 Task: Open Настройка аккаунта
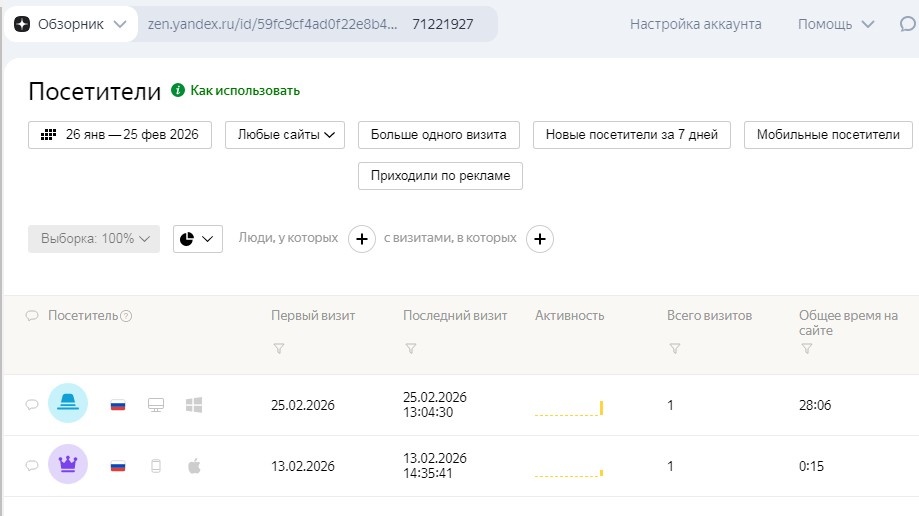pyautogui.click(x=696, y=24)
